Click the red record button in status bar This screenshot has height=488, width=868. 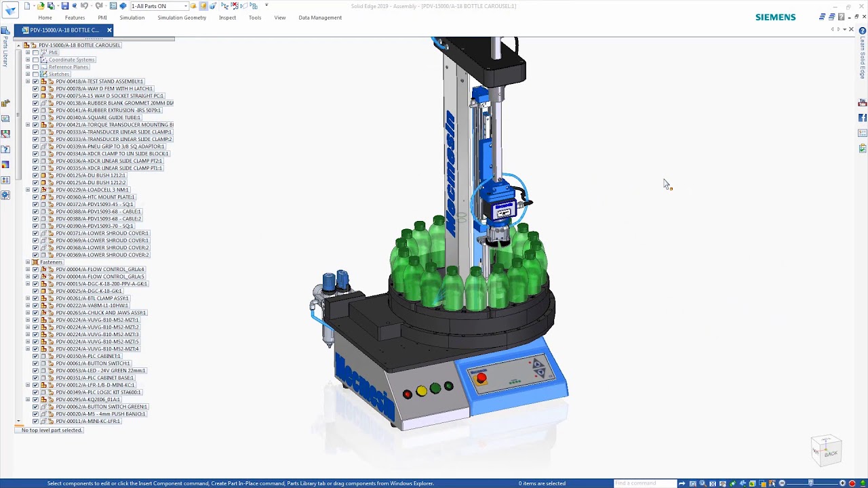852,483
